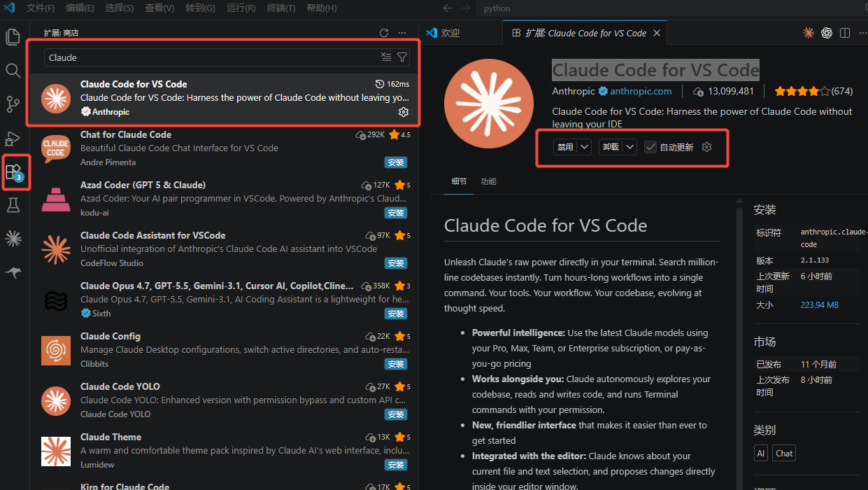Open Run and Debug view
The image size is (868, 490).
click(13, 139)
